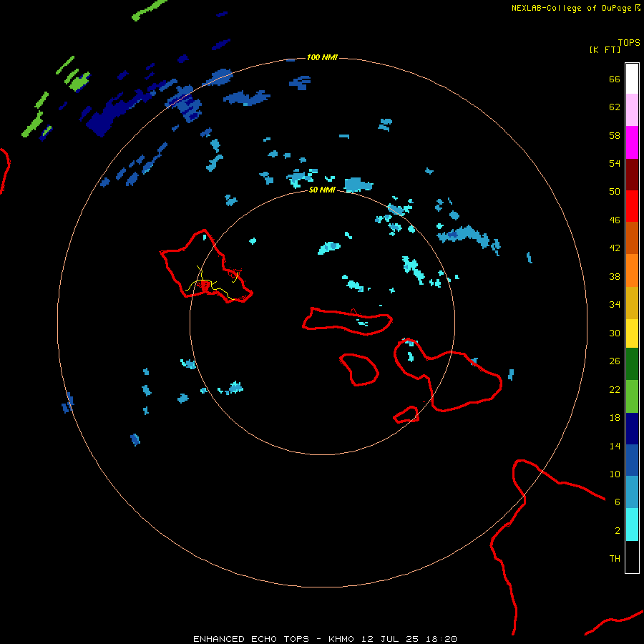Click the 100 NMI range ring label
This screenshot has height=644, width=644.
322,57
